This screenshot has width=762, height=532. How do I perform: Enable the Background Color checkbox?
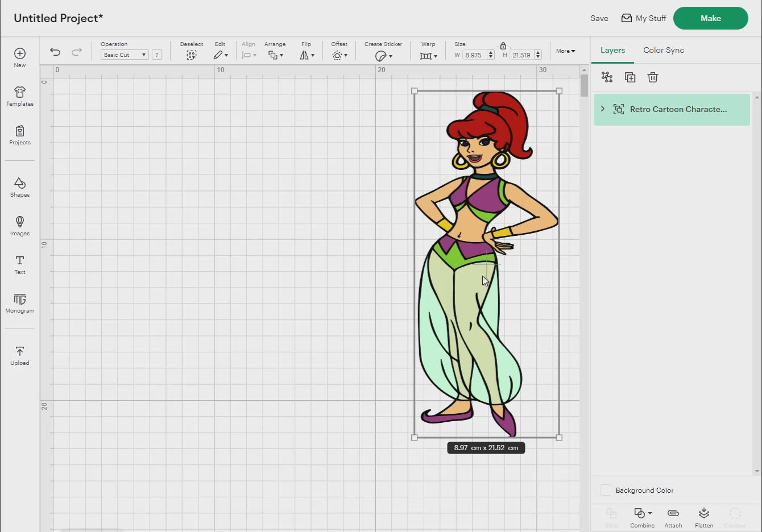[606, 490]
